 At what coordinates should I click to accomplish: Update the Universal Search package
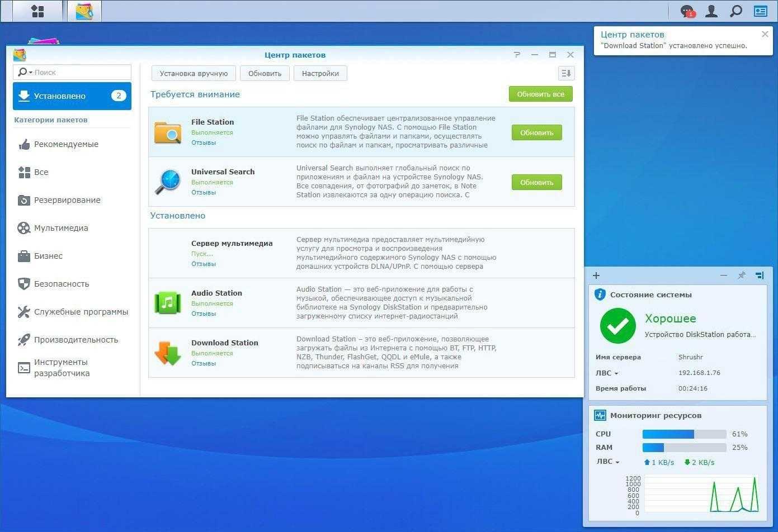(x=536, y=182)
